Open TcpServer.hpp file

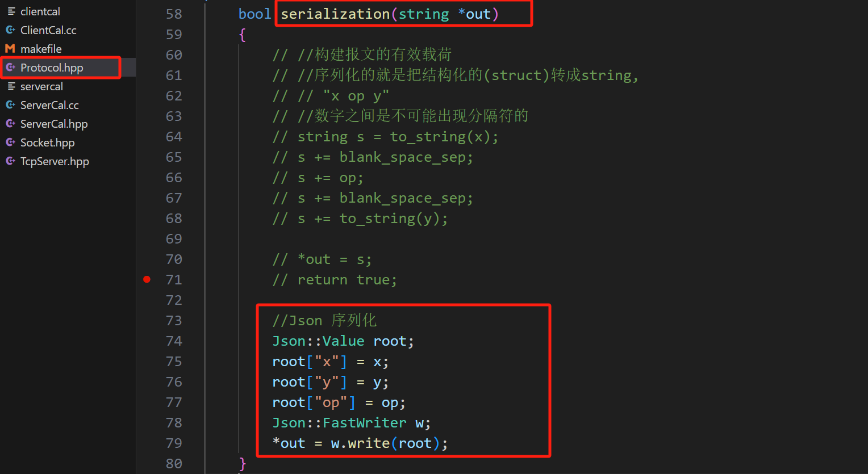[55, 161]
